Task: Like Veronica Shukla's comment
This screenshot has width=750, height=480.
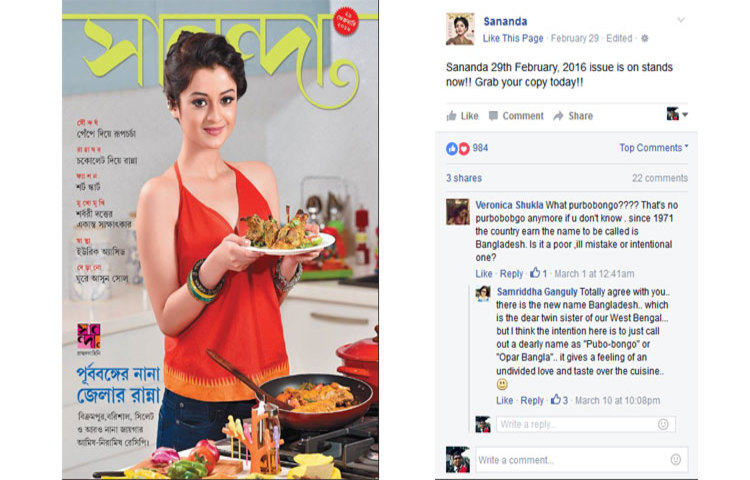Action: 484,273
